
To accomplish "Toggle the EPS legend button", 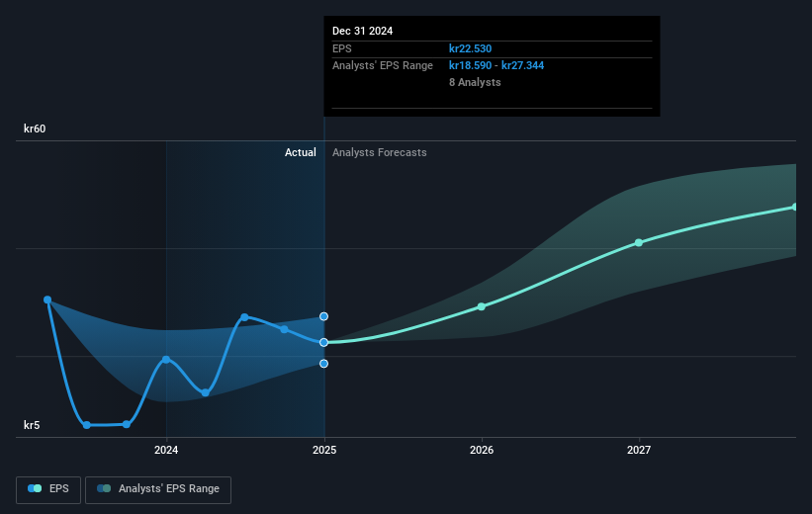I will pyautogui.click(x=48, y=489).
